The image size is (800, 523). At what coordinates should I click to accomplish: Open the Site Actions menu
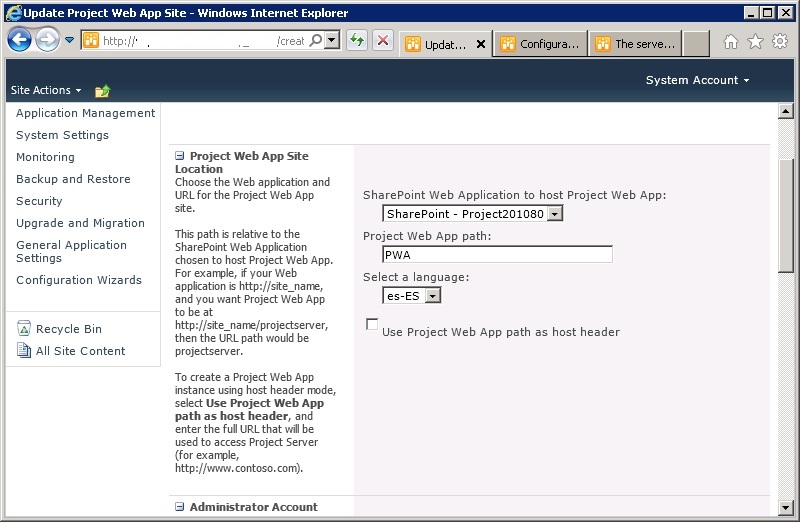point(46,90)
